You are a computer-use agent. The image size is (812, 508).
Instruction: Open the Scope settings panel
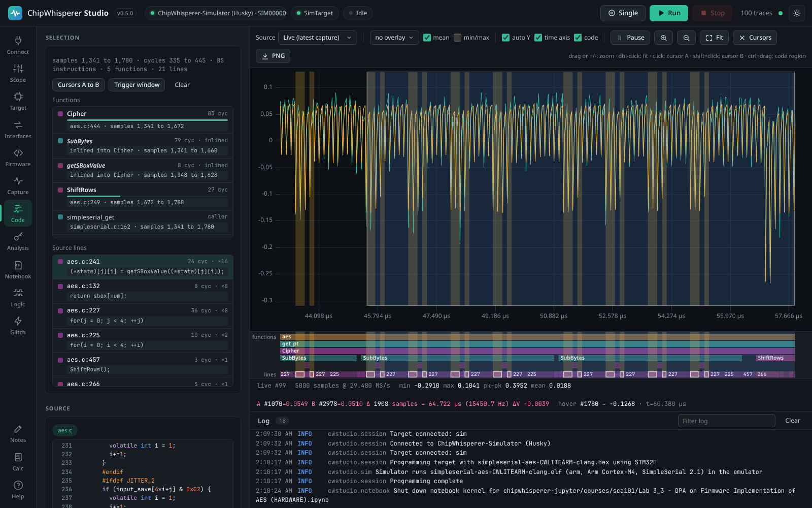tap(18, 73)
